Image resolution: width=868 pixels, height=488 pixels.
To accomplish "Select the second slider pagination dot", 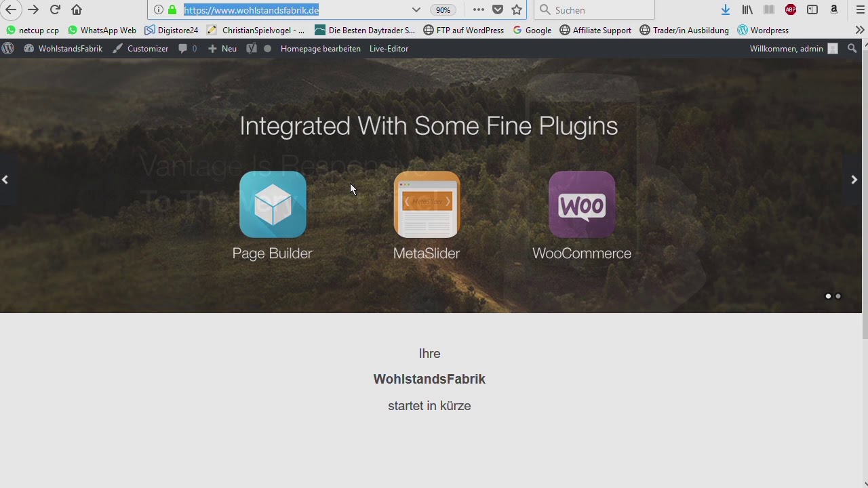I will tap(838, 296).
